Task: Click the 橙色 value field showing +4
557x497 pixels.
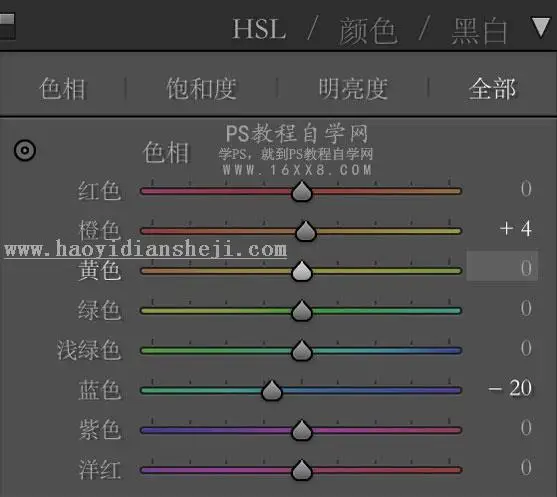Action: (516, 228)
